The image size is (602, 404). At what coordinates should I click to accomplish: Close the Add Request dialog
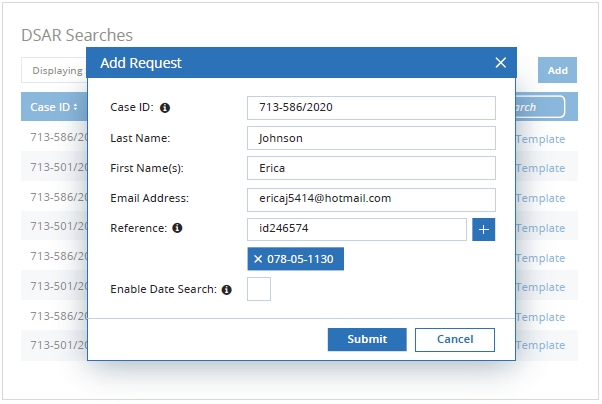click(500, 63)
